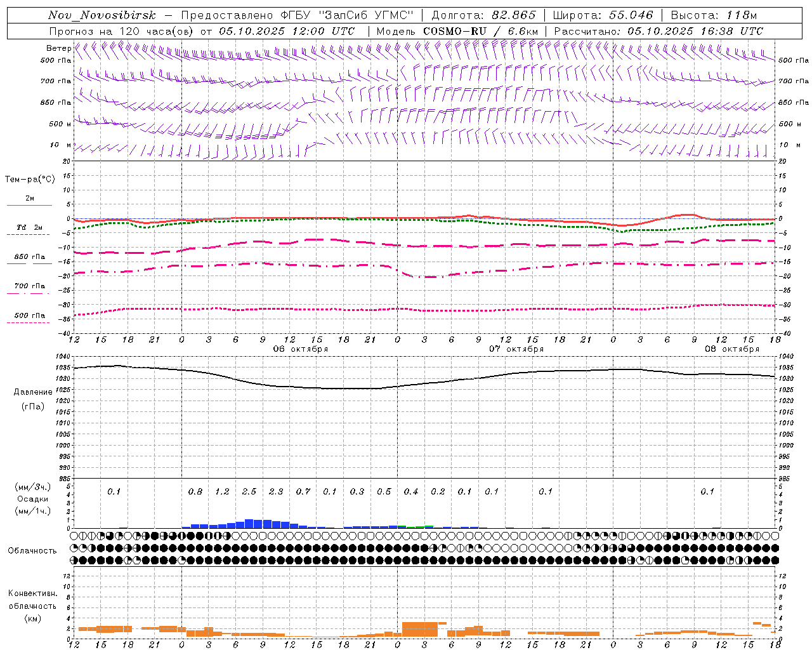The image size is (812, 650).
Task: Click the Тем-ра(°C) panel label
Action: 30,180
